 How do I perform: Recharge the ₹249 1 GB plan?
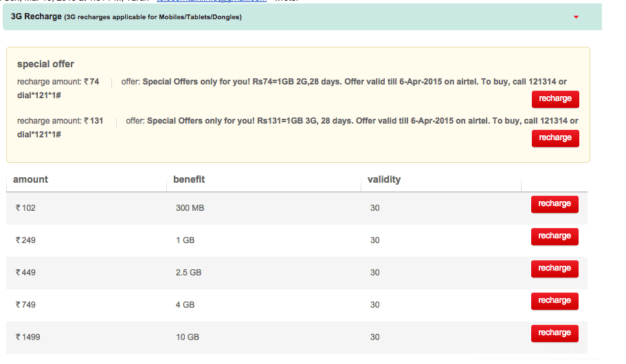555,236
